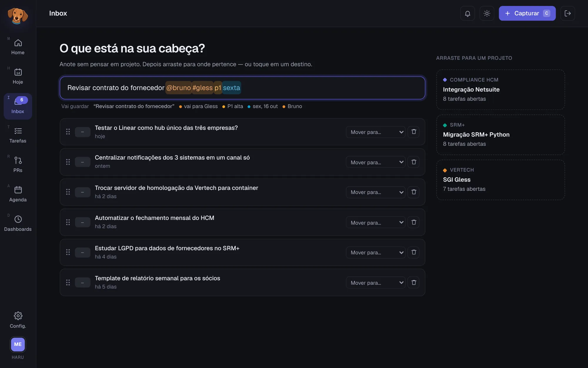Delete the Testar o Linear item
Image resolution: width=588 pixels, height=368 pixels.
[414, 132]
